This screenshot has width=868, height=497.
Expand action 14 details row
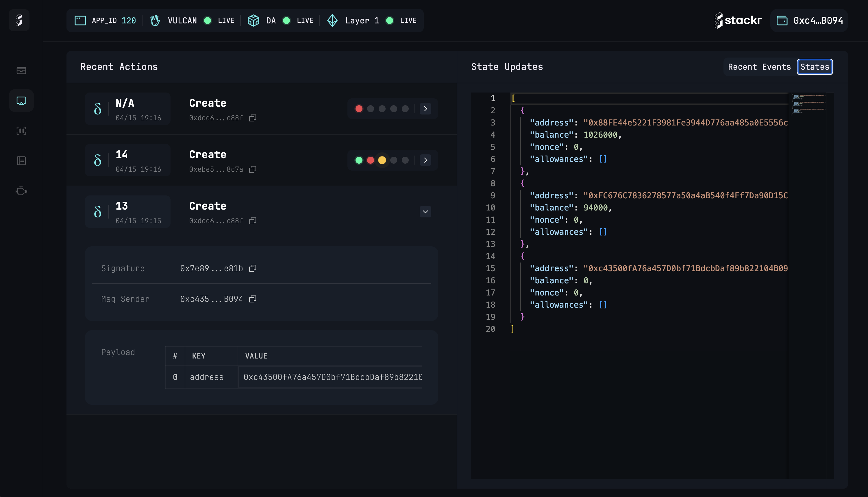click(x=425, y=160)
